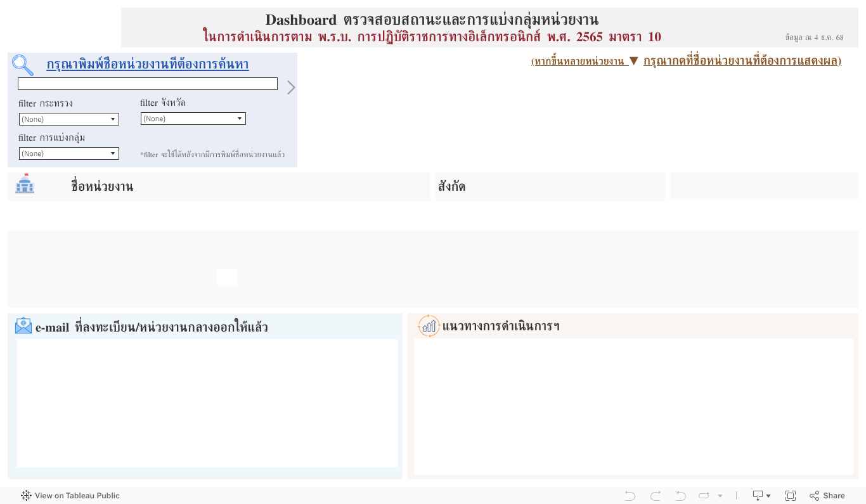The height and width of the screenshot is (504, 866).
Task: Click the government building icon beside ชื่อหน่วยงาน
Action: pyautogui.click(x=24, y=186)
